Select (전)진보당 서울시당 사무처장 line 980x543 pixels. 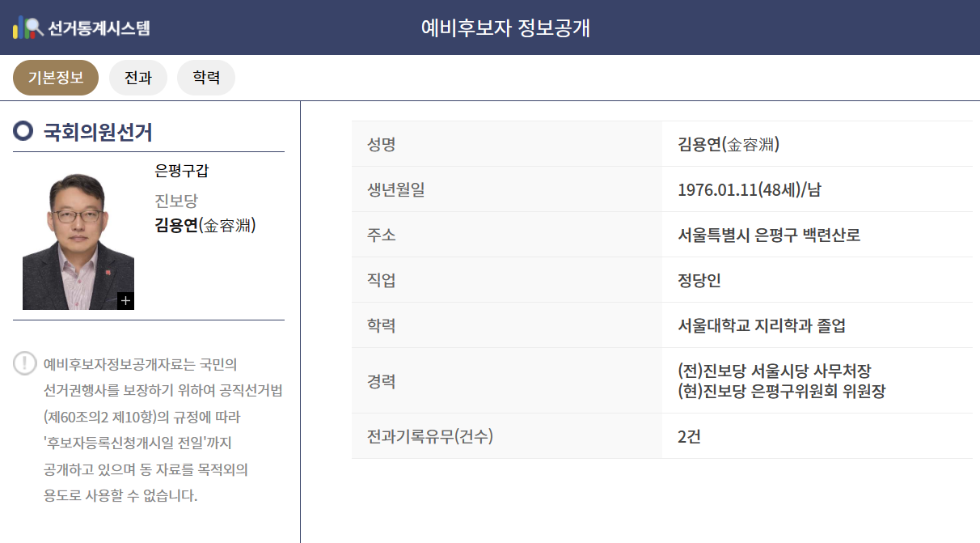(775, 371)
